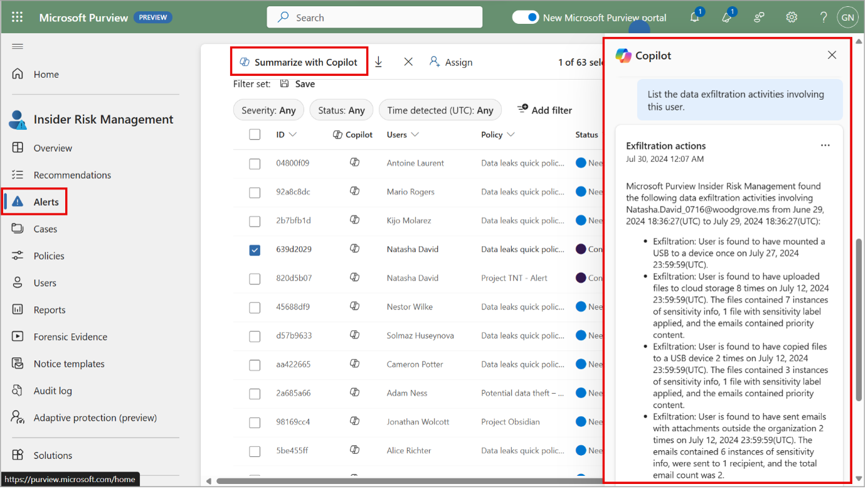Tick the select all alerts checkbox
The width and height of the screenshot is (868, 489).
pyautogui.click(x=255, y=134)
